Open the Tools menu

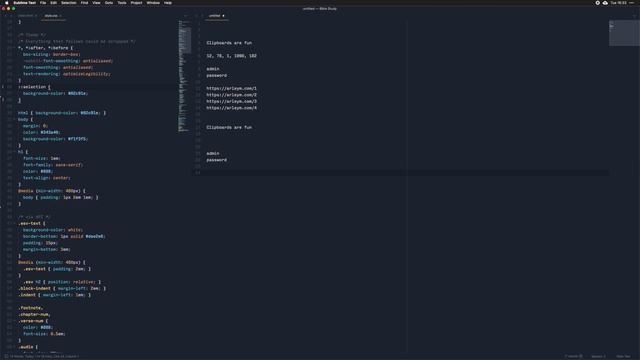pyautogui.click(x=122, y=2)
